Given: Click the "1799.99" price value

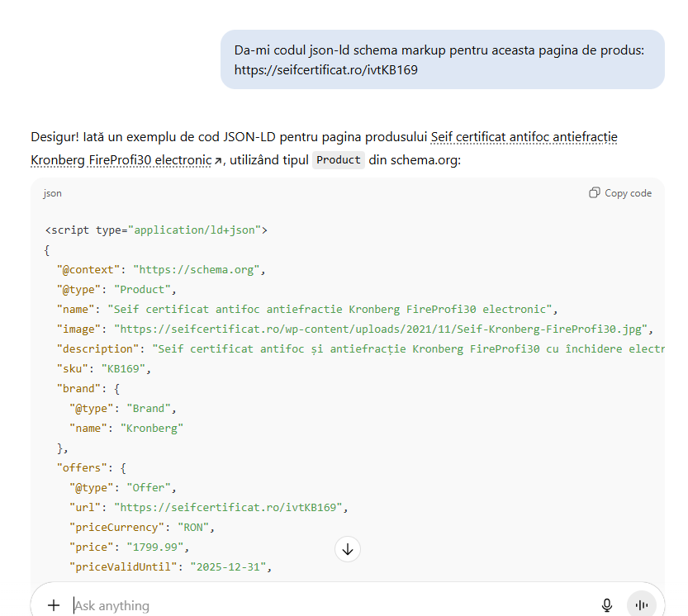Looking at the screenshot, I should point(155,547).
